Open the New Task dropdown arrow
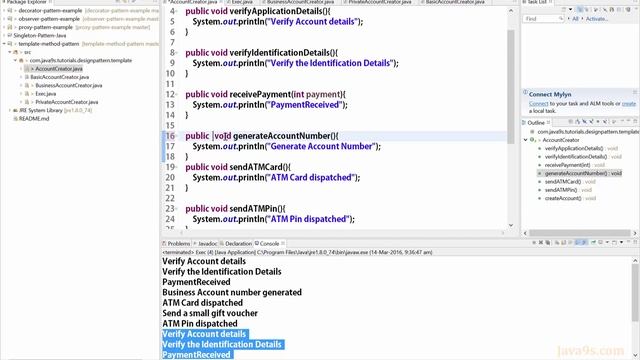The height and width of the screenshot is (360, 640). 570,9
